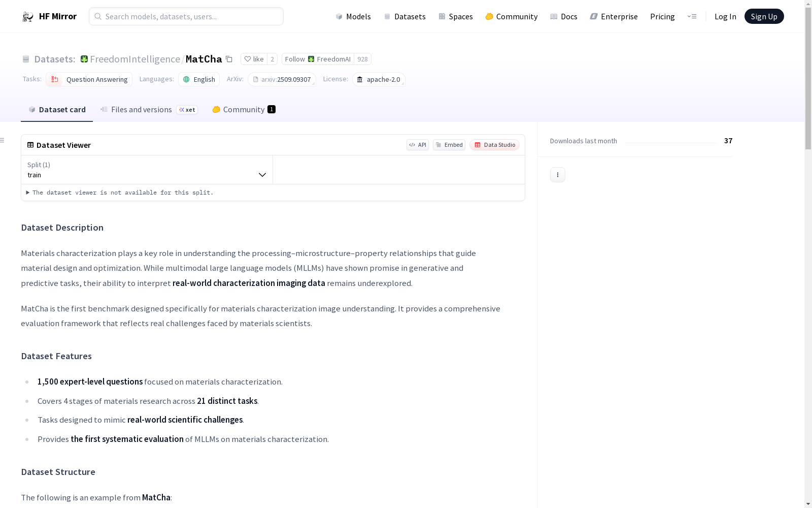Click the Downloads last month label
The height and width of the screenshot is (508, 812).
(584, 141)
